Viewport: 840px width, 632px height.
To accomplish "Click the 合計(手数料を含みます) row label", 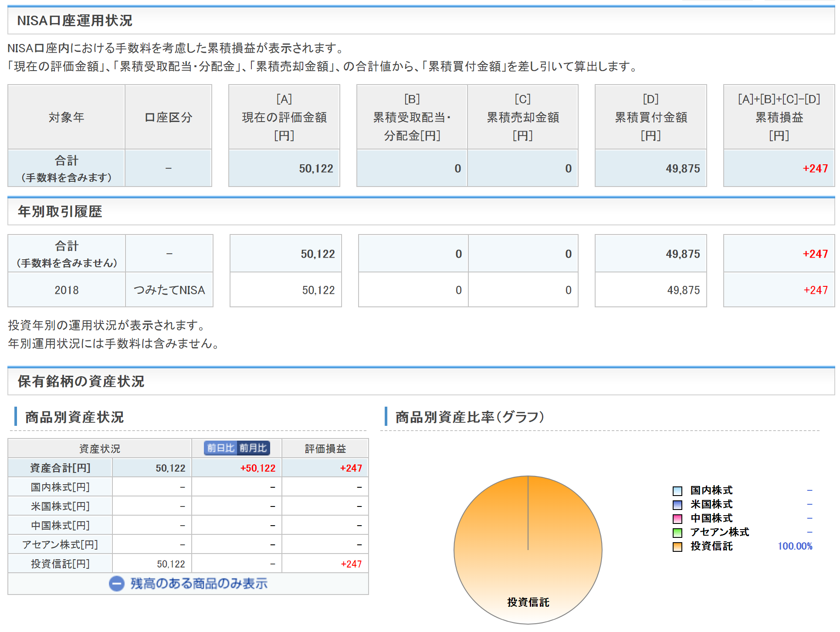I will [x=66, y=168].
